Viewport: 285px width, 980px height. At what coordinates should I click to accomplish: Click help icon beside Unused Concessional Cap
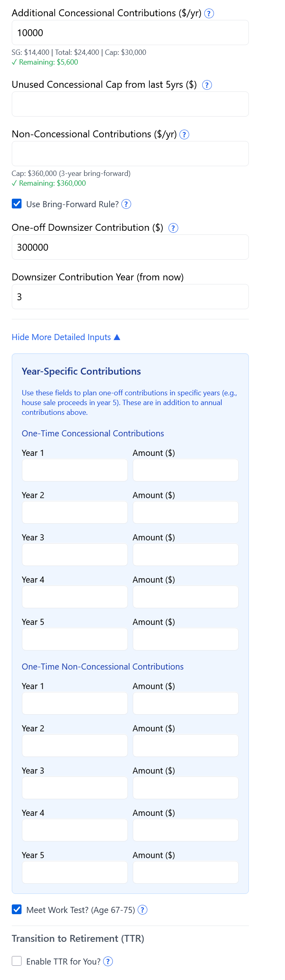click(207, 85)
